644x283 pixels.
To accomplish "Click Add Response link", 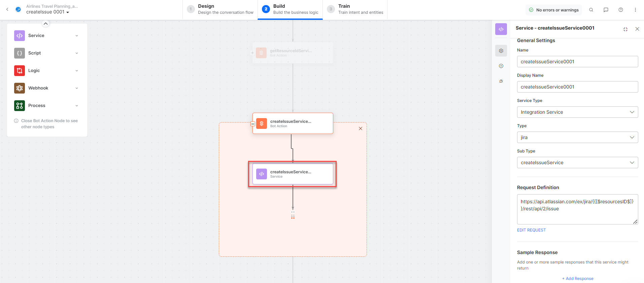I will [578, 279].
